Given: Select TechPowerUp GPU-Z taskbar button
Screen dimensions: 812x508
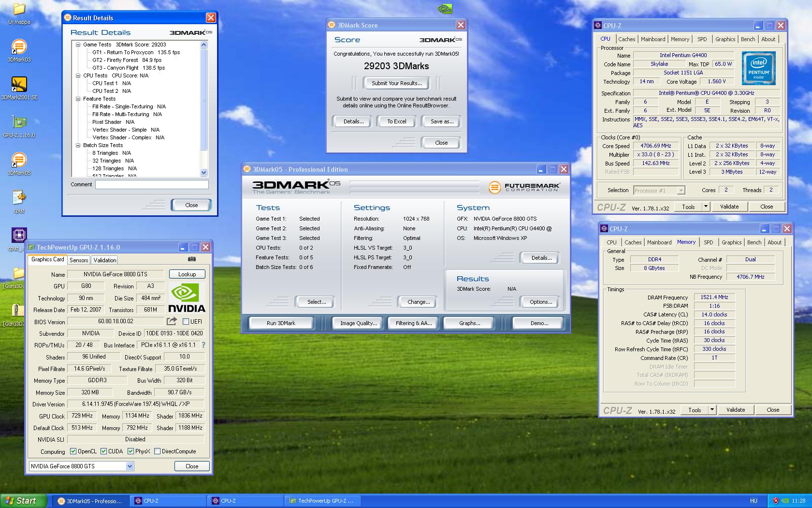Looking at the screenshot, I should click(x=322, y=501).
